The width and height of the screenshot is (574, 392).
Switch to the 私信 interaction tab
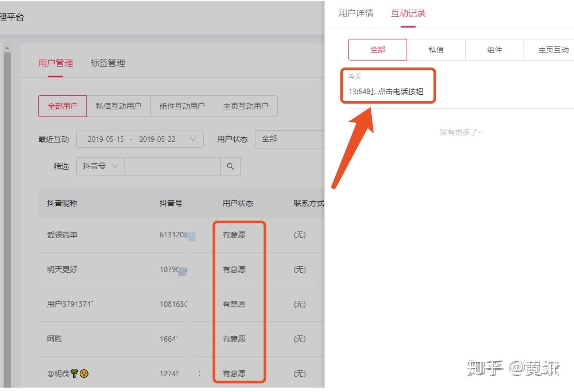point(436,50)
